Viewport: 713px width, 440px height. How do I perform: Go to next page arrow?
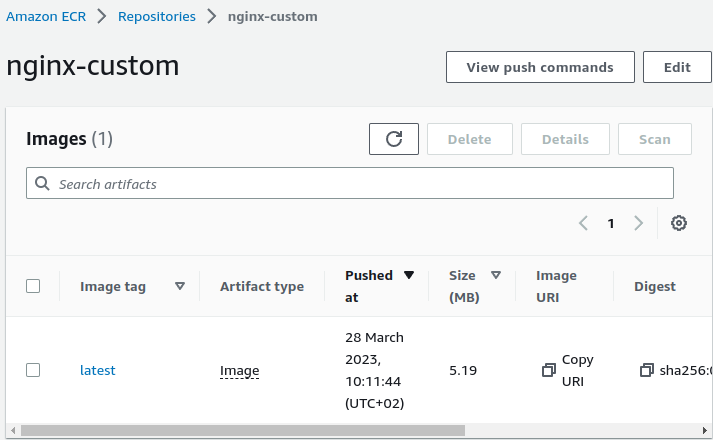coord(638,223)
